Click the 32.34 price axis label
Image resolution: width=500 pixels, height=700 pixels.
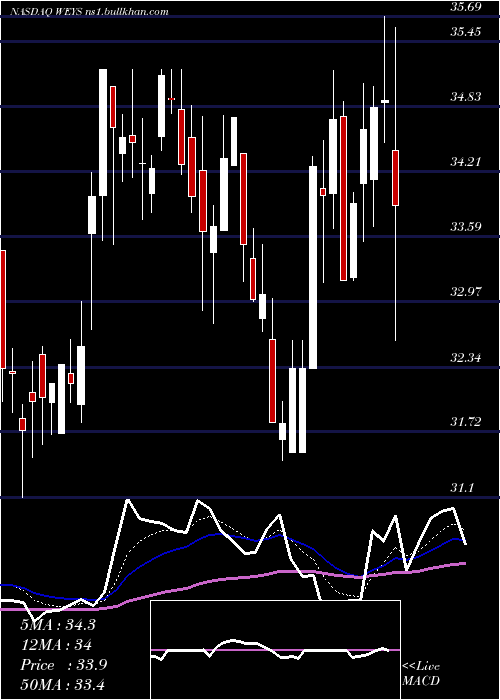pos(465,358)
